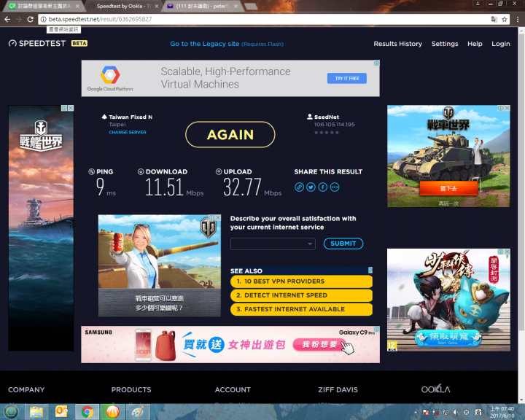
Task: Click the BETA badge beside SPEEDTEST
Action: pos(79,43)
